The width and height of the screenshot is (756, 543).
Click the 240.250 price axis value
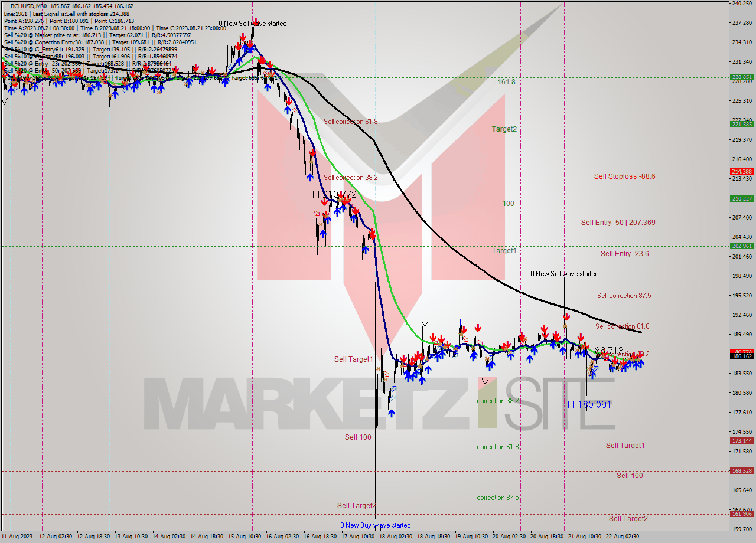(x=742, y=4)
